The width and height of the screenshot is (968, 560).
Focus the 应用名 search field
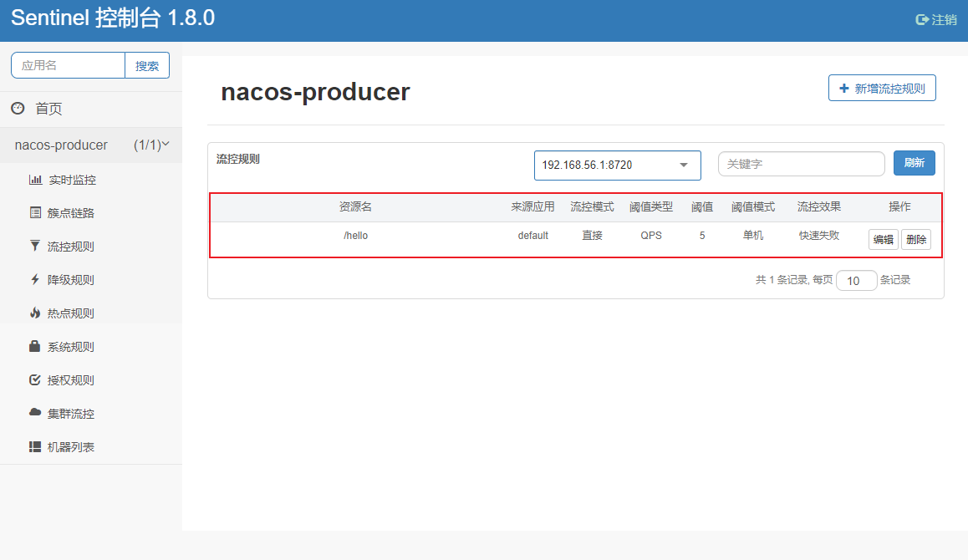(68, 65)
